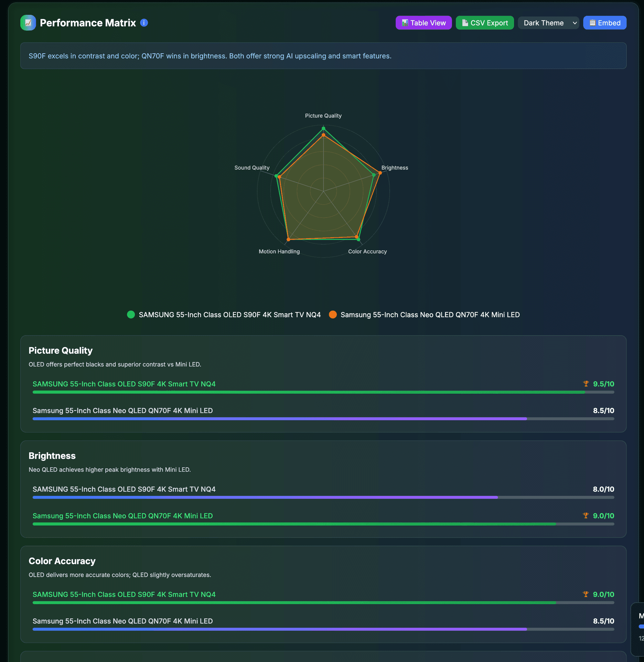The height and width of the screenshot is (662, 644).
Task: Click the S90F product name in Picture Quality
Action: pyautogui.click(x=124, y=384)
